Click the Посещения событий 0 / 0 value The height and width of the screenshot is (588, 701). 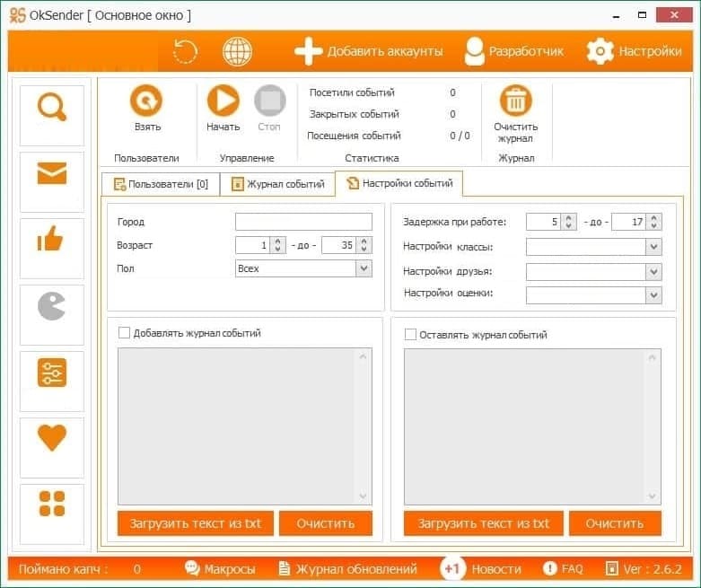tap(460, 136)
